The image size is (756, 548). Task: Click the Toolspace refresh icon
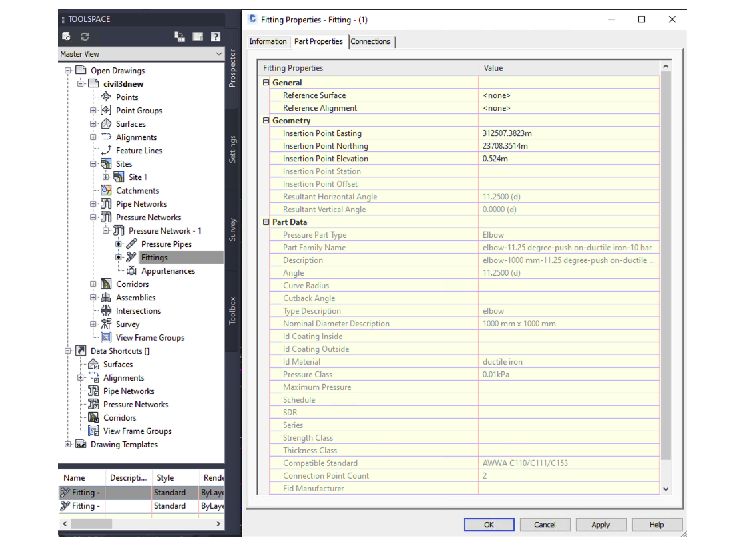[85, 36]
